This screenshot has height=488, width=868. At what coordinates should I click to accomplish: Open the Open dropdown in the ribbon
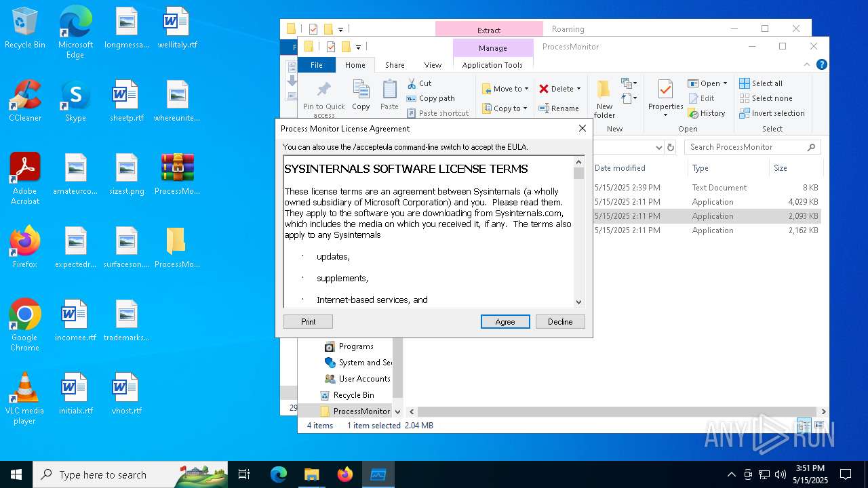707,83
